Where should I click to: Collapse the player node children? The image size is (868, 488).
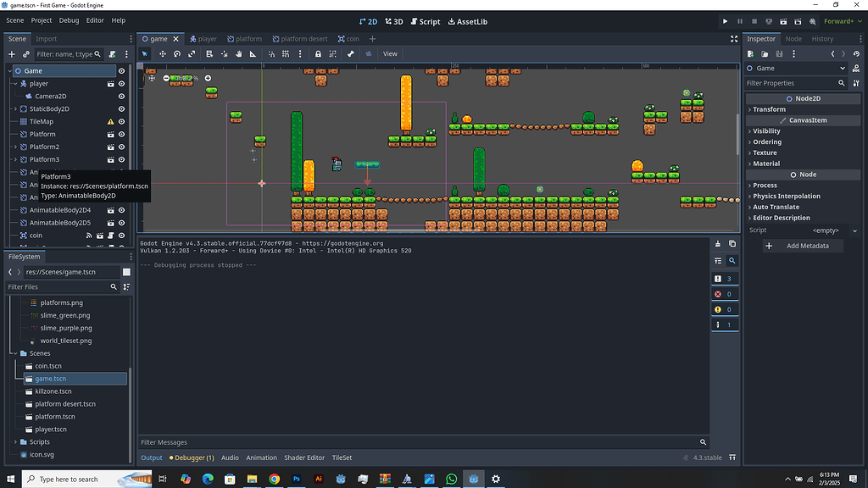(15, 84)
